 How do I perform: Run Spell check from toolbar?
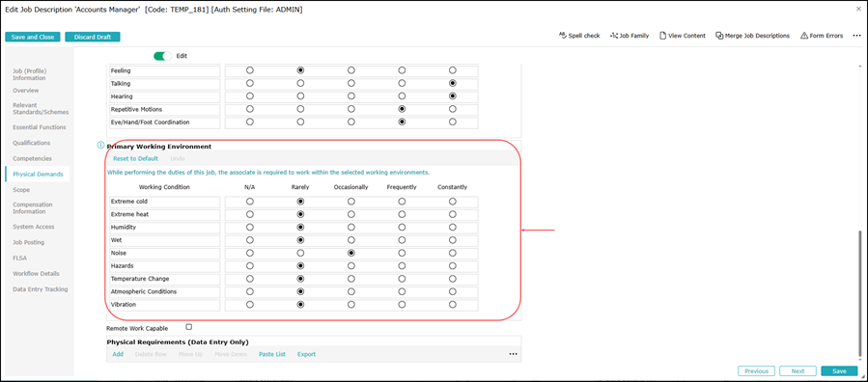point(579,36)
